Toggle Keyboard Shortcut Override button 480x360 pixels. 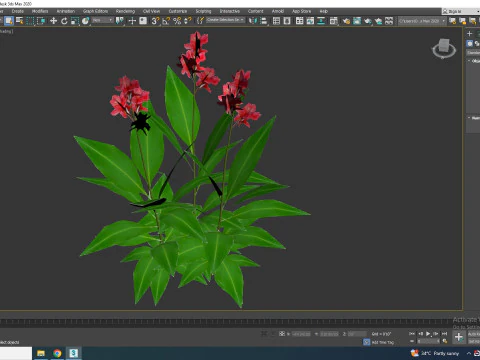pos(143,21)
